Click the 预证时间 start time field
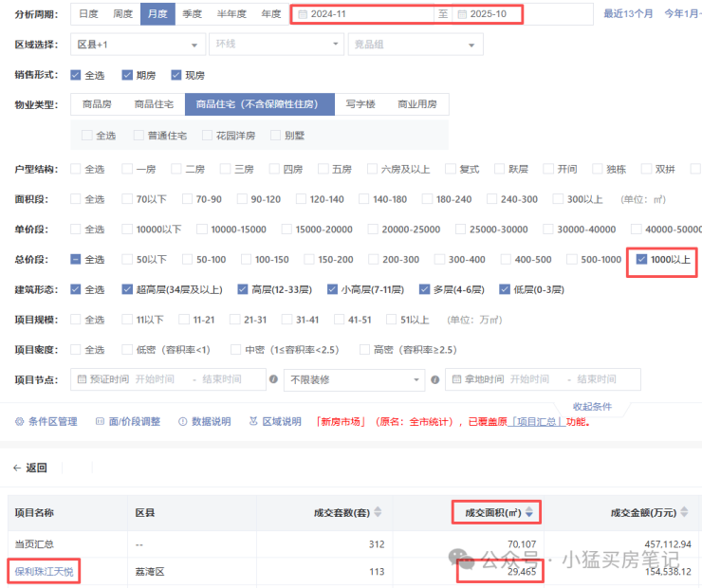702x588 pixels. click(156, 379)
